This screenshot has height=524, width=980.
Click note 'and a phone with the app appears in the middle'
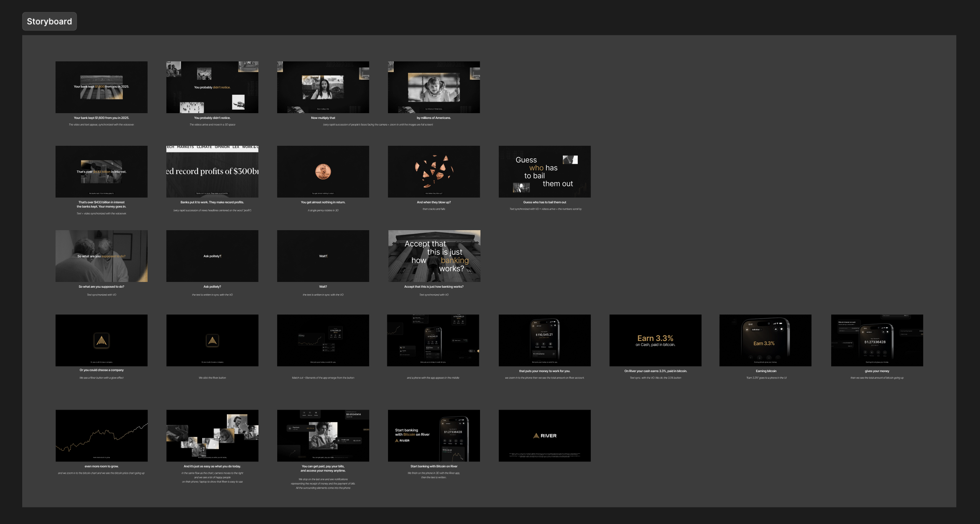pyautogui.click(x=433, y=378)
